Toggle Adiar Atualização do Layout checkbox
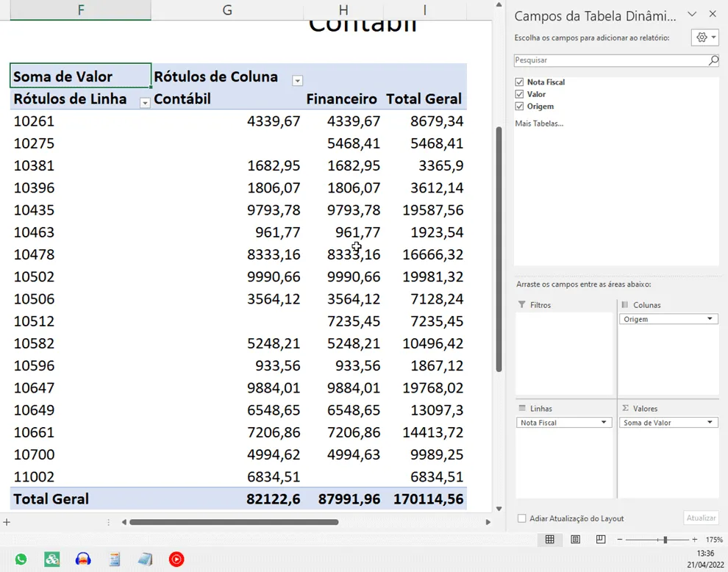The image size is (728, 572). tap(522, 518)
